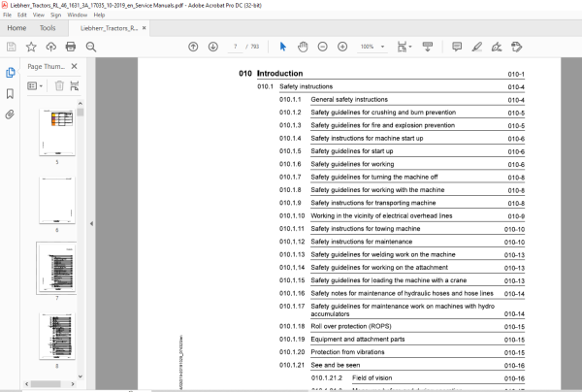582x392 pixels.
Task: Add a comment with sticky note icon
Action: (x=457, y=47)
